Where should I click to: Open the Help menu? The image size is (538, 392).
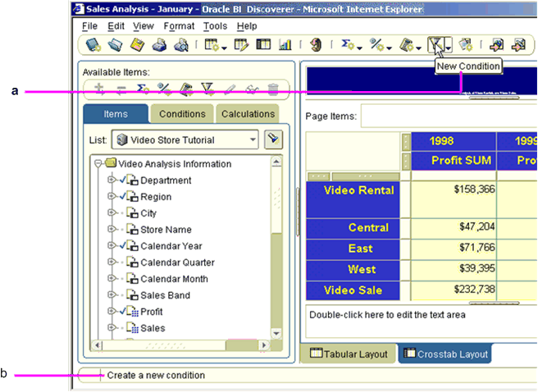click(x=247, y=26)
